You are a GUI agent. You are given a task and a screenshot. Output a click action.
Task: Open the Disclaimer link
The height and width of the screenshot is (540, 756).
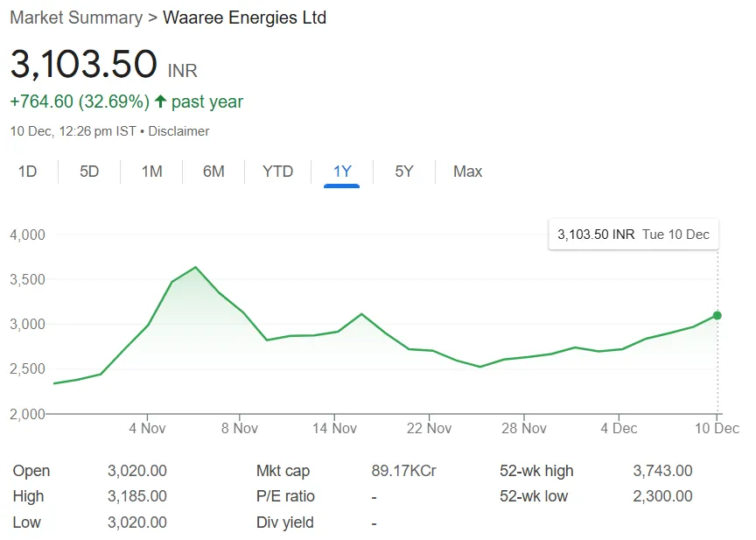coord(178,131)
